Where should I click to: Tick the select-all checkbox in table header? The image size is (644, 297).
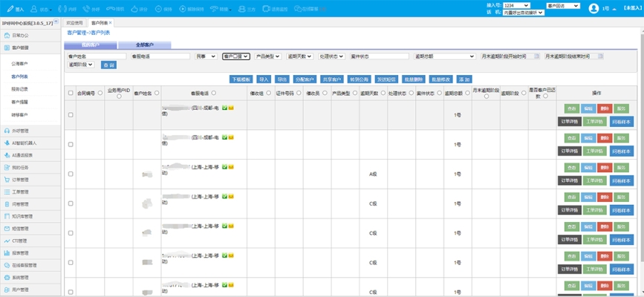coord(71,94)
